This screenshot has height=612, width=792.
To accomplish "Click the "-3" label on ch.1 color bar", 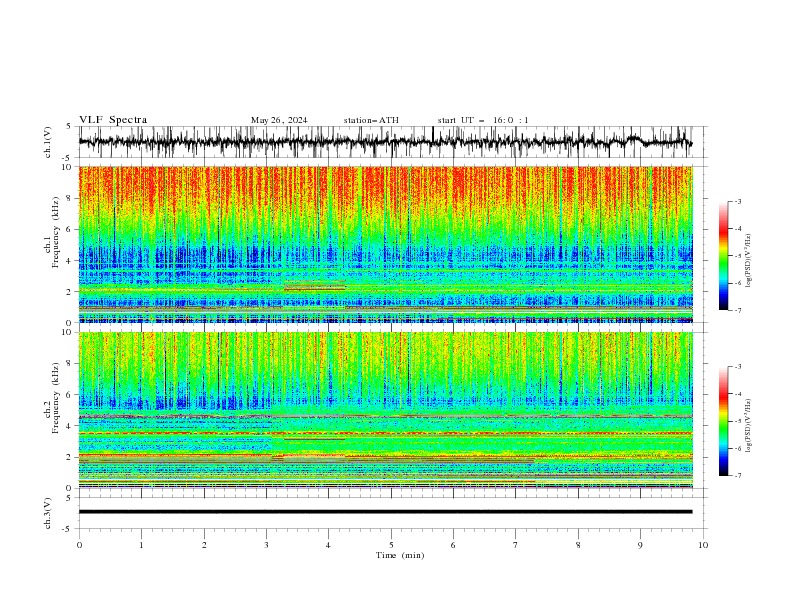I will click(x=737, y=201).
